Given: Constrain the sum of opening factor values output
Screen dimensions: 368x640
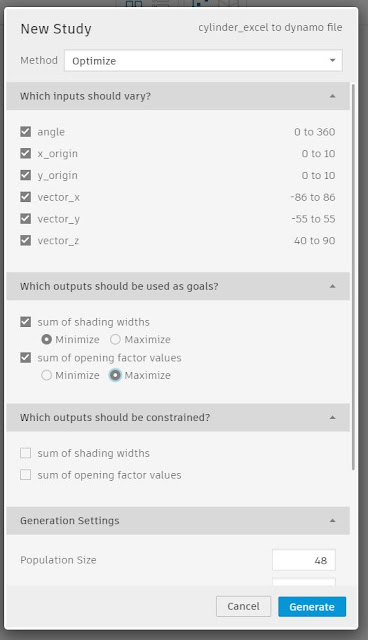Looking at the screenshot, I should [25, 475].
